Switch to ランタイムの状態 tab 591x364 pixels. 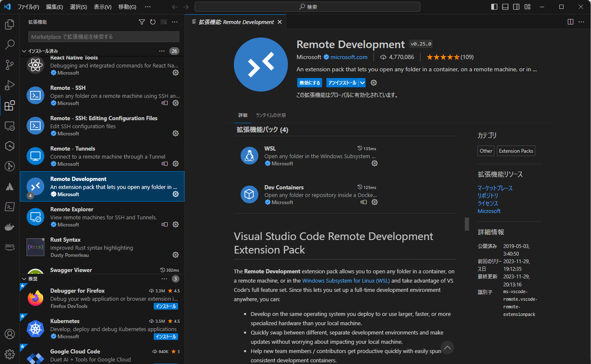point(271,115)
